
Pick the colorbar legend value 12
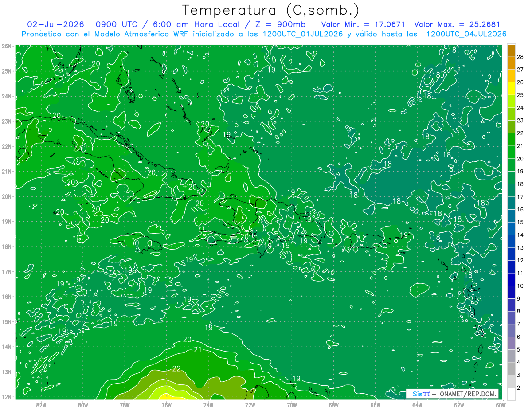[x=520, y=260]
